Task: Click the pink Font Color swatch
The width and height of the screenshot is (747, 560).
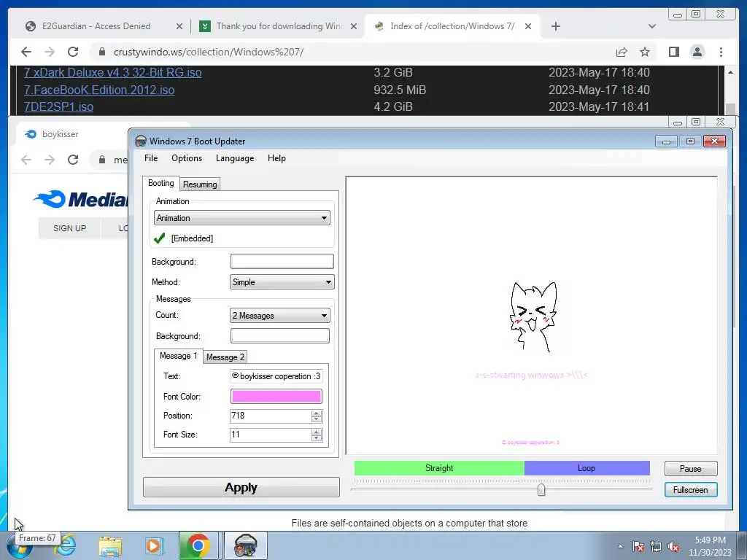Action: (x=276, y=396)
